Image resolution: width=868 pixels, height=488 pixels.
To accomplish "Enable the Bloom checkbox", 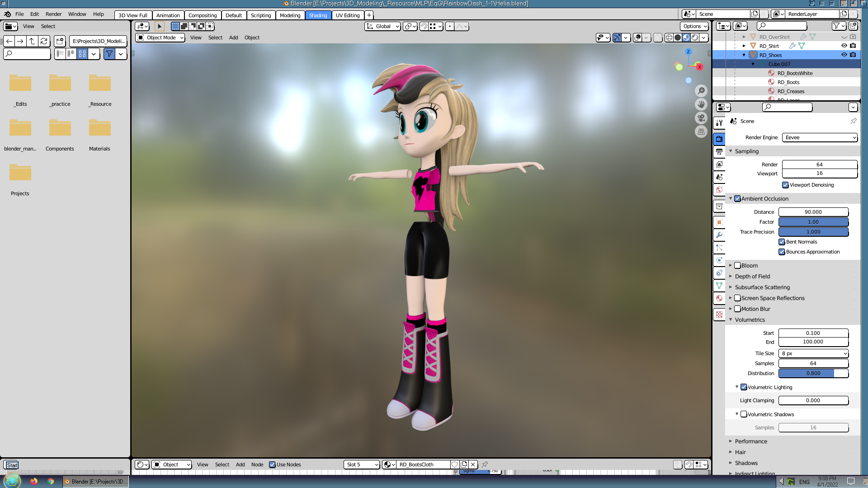I will point(737,266).
